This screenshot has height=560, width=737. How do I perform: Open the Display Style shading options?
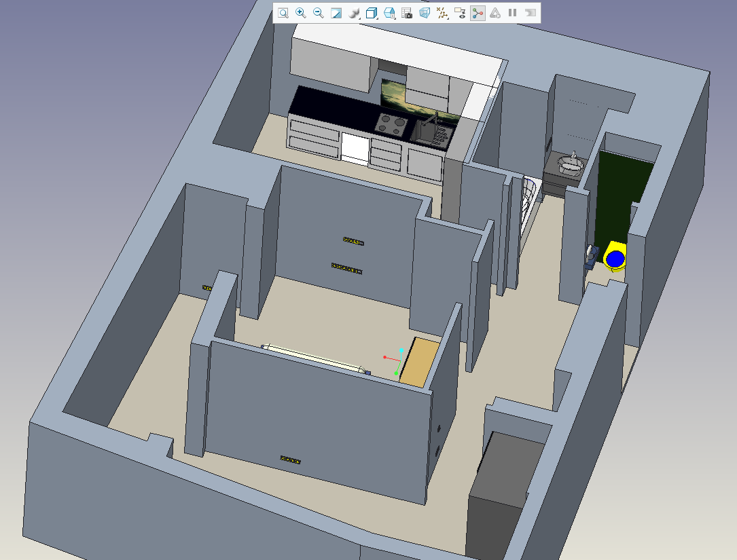tap(354, 13)
